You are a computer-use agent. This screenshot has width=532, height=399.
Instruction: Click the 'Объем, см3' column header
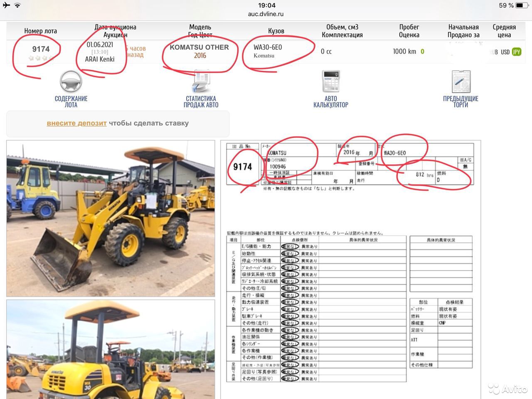[x=342, y=27]
